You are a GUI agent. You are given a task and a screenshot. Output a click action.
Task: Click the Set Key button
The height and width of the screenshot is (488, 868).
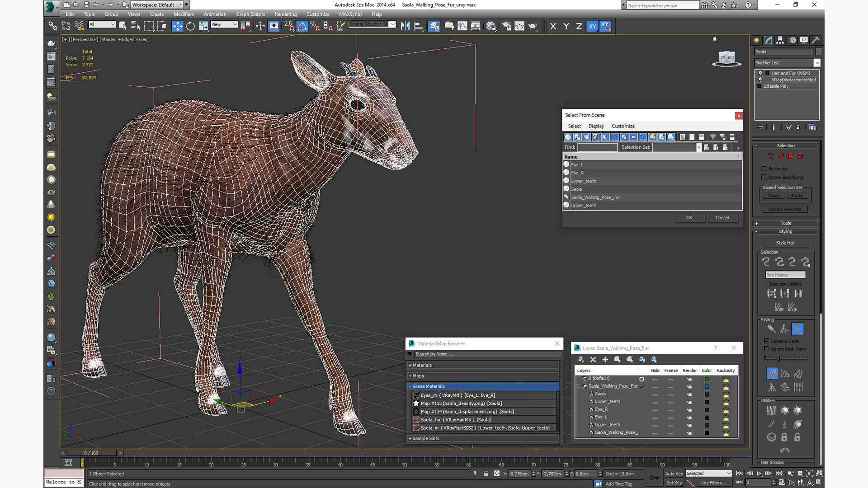pos(674,483)
